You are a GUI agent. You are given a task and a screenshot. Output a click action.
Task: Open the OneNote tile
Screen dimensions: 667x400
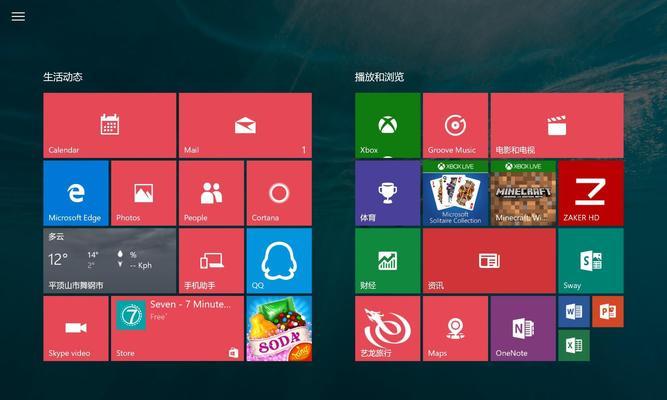523,329
